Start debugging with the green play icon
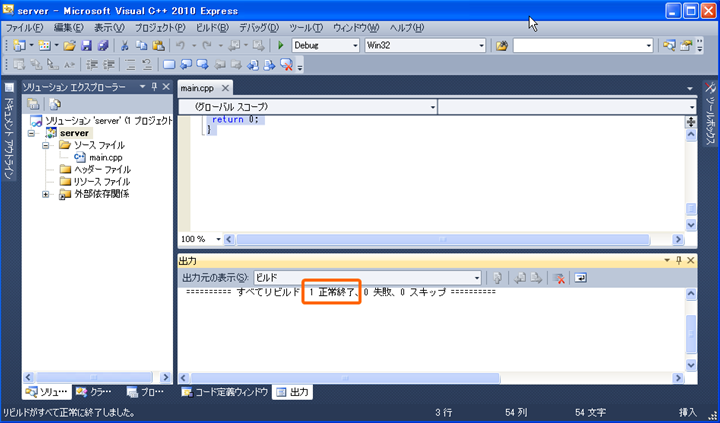Viewport: 720px width, 423px height. pyautogui.click(x=281, y=45)
